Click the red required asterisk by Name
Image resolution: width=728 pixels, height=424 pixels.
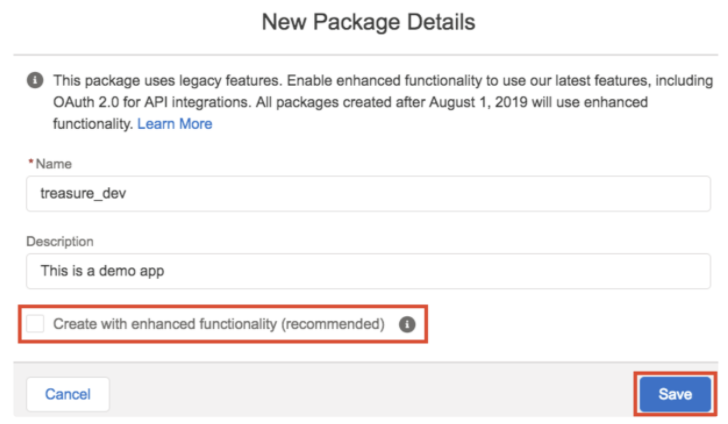(x=29, y=163)
